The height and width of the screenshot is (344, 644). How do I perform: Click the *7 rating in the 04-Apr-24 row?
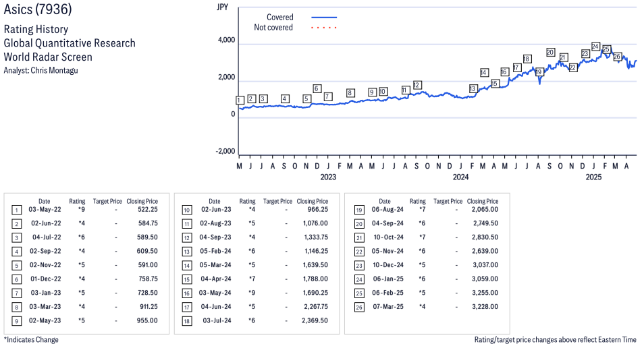252,279
